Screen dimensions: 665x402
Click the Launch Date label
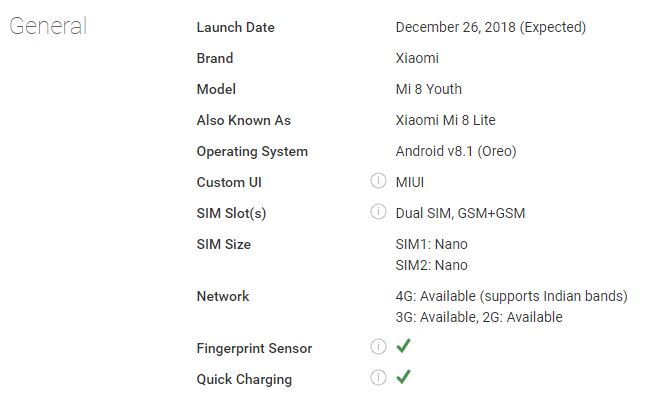(x=235, y=28)
